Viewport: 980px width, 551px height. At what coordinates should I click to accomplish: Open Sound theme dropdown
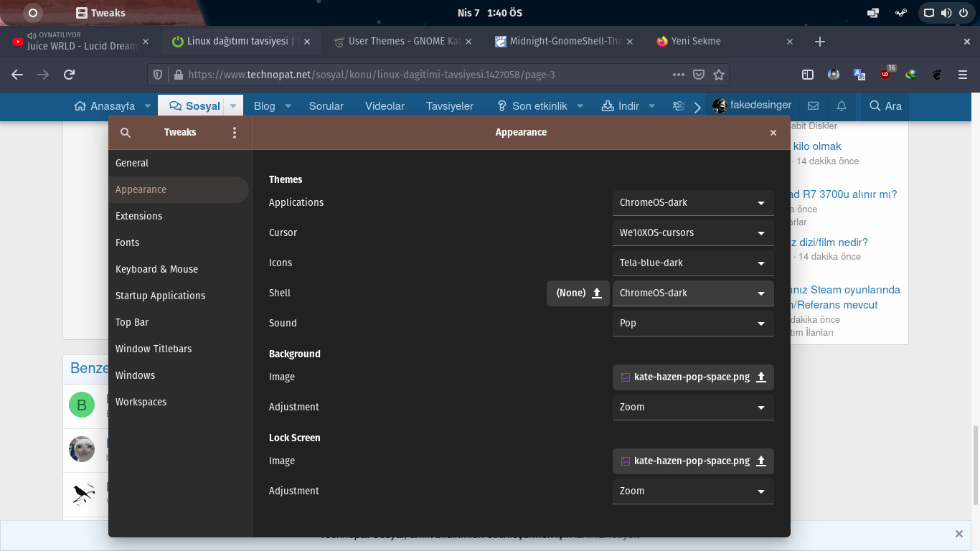click(x=693, y=324)
